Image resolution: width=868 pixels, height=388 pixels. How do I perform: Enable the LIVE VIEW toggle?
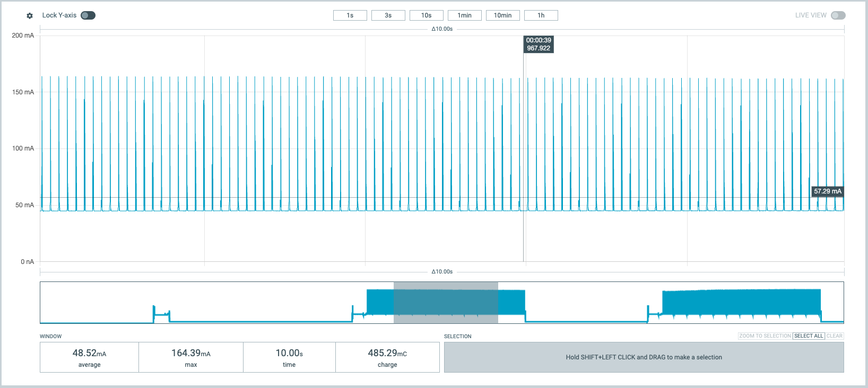click(x=838, y=15)
